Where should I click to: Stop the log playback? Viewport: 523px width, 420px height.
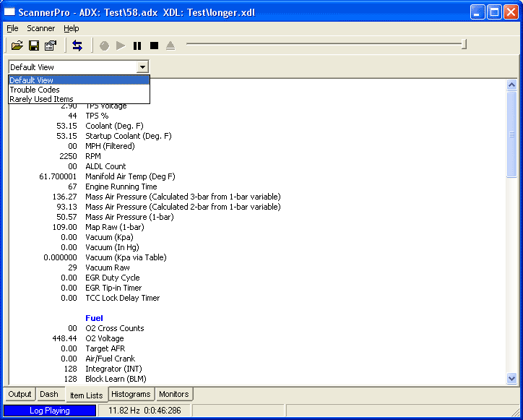tap(154, 46)
